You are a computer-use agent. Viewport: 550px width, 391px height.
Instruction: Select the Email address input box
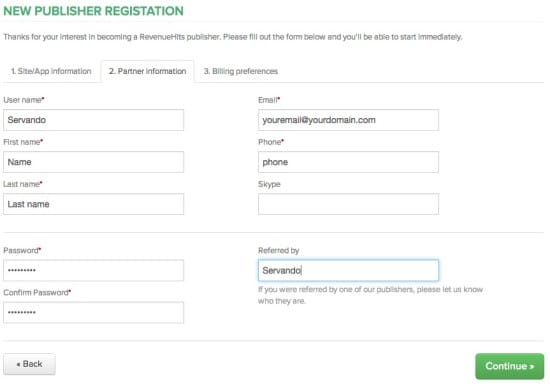(348, 120)
